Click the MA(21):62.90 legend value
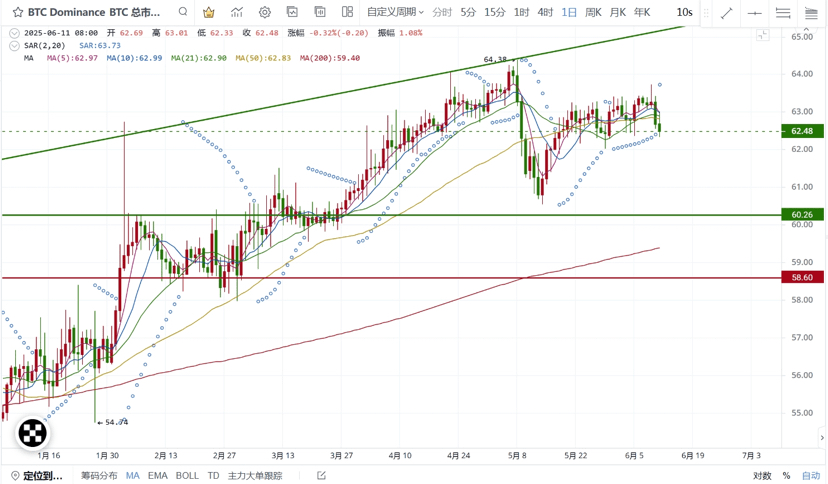 tap(199, 58)
